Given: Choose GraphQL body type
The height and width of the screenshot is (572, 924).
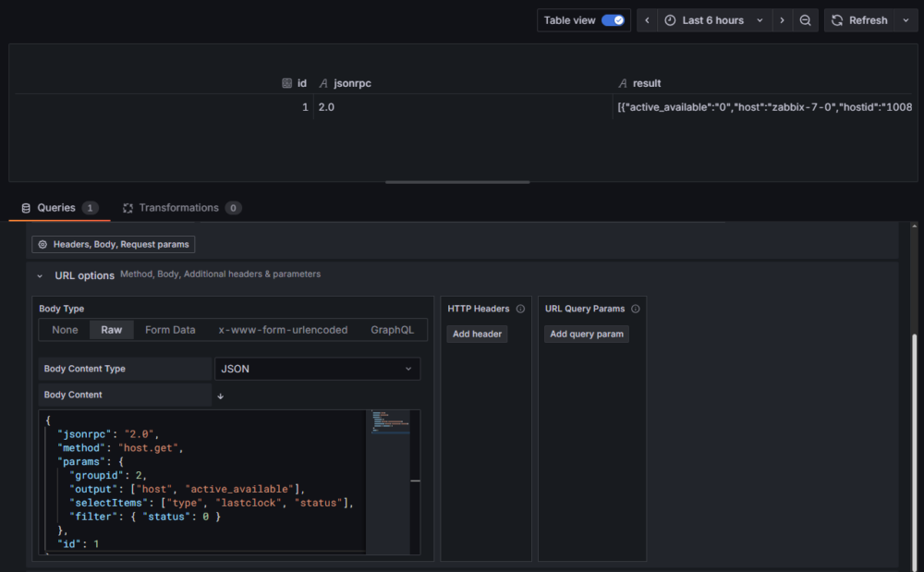Looking at the screenshot, I should click(393, 330).
